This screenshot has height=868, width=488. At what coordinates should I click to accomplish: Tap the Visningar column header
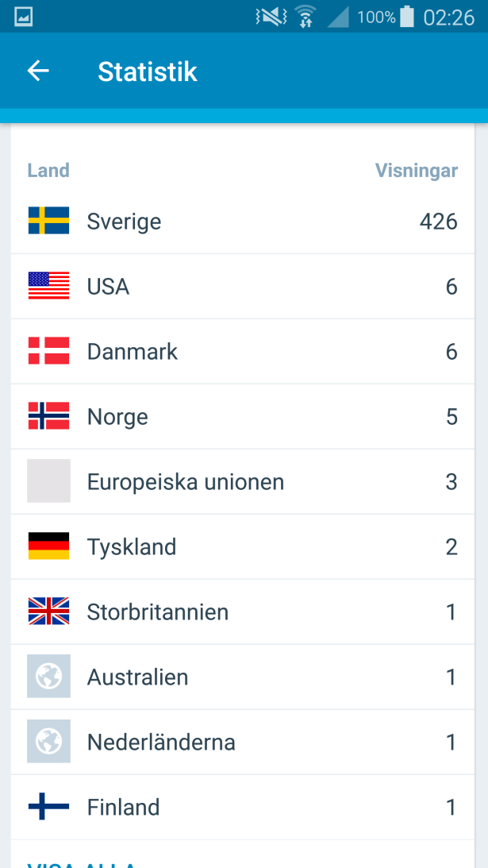coord(416,171)
